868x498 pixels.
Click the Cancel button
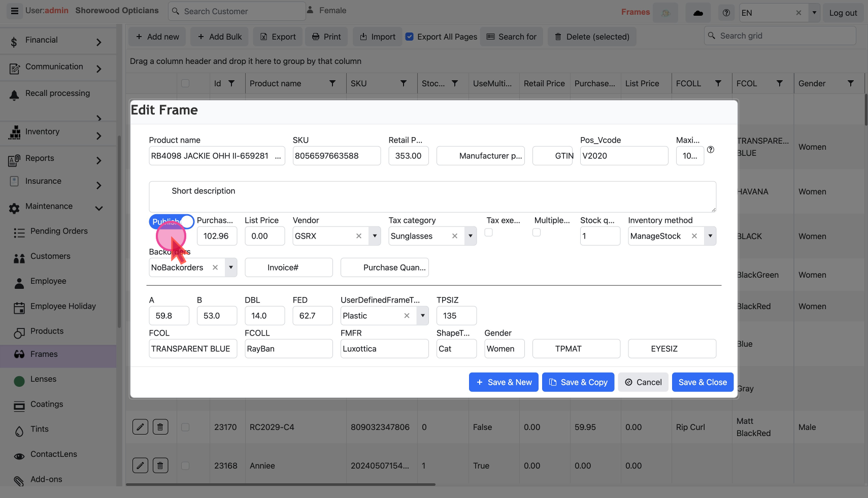click(643, 382)
